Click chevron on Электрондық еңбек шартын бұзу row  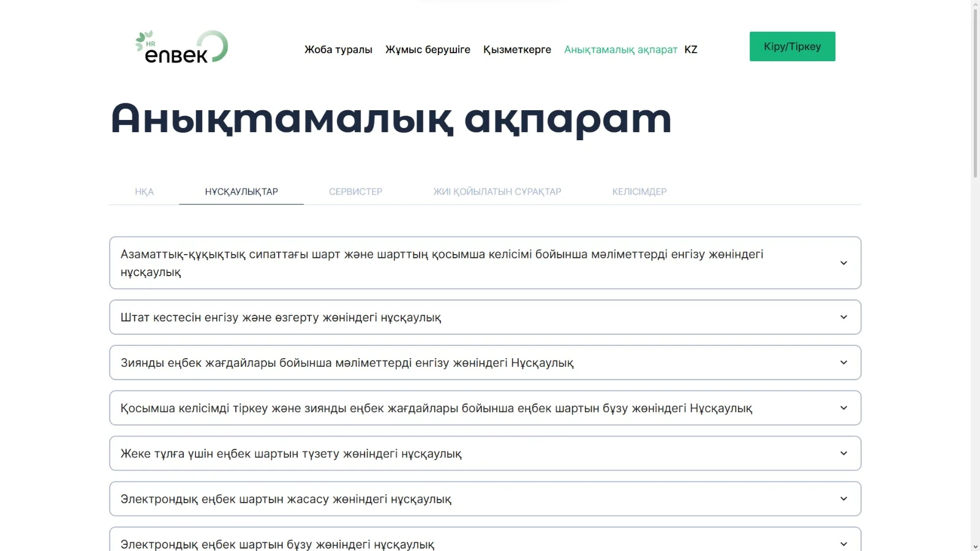point(843,544)
